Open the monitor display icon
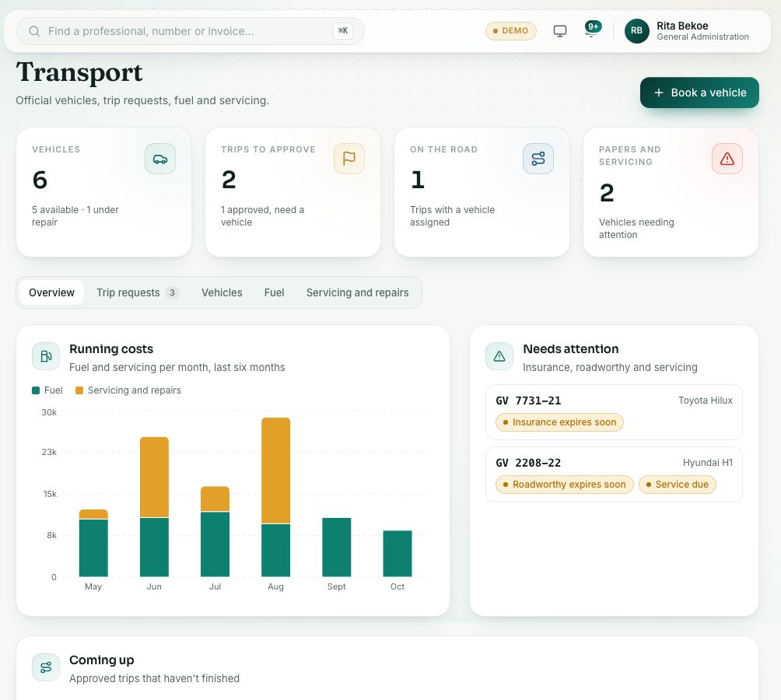The width and height of the screenshot is (781, 700). pos(560,31)
